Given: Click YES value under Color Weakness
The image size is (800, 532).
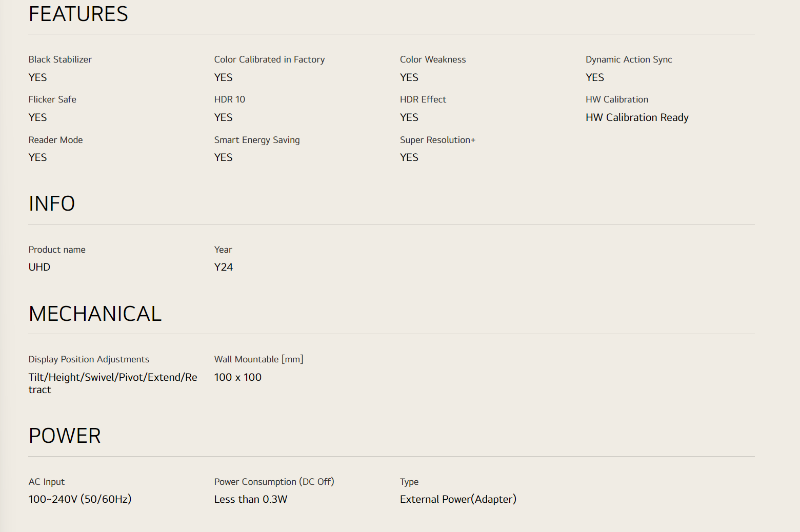Looking at the screenshot, I should tap(409, 77).
